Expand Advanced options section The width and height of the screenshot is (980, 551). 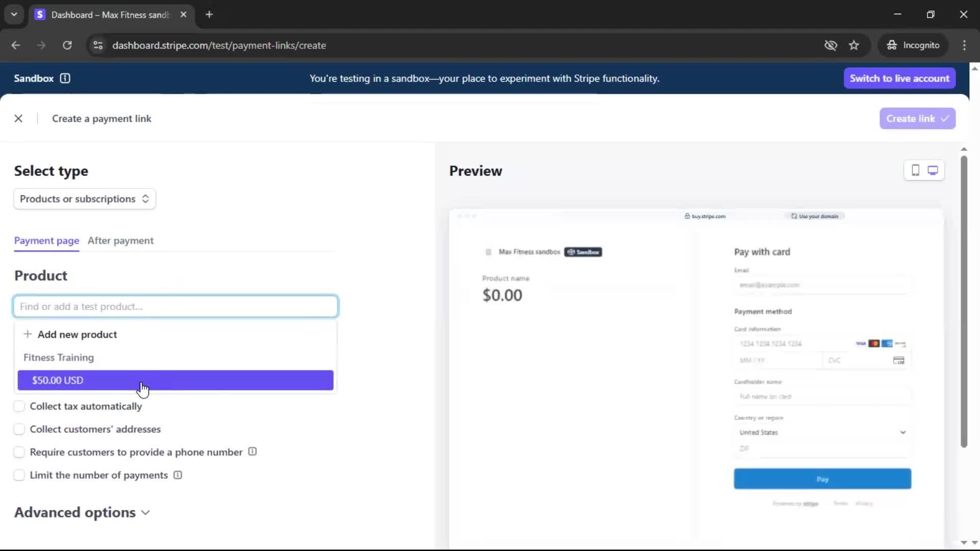pos(82,512)
